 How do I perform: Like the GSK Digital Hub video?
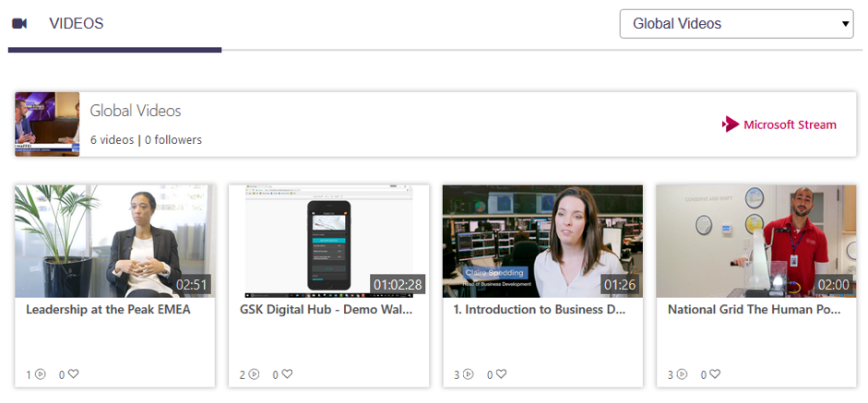287,374
